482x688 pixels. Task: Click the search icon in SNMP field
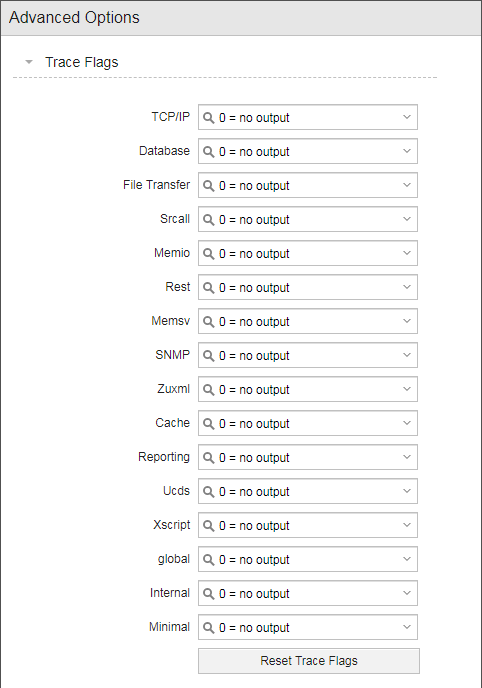pos(209,356)
